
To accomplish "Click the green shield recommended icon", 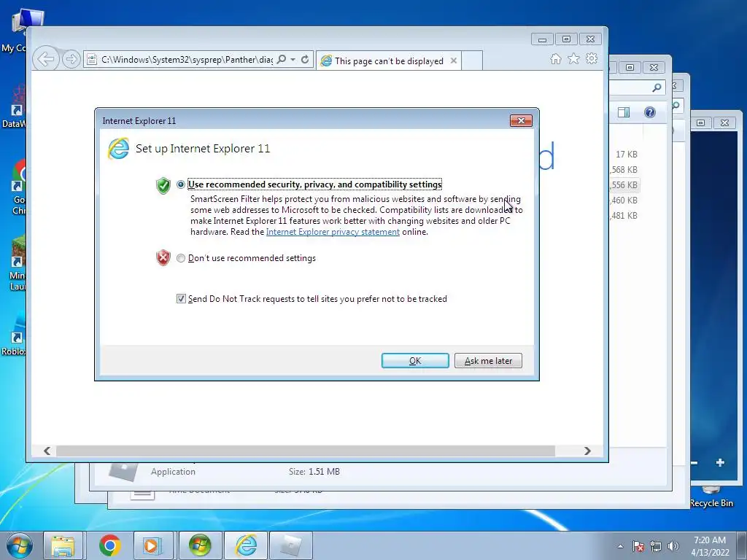I will click(x=163, y=185).
